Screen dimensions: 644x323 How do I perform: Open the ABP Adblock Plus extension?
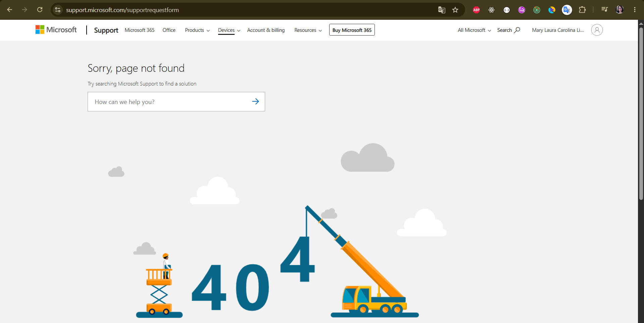pyautogui.click(x=476, y=10)
